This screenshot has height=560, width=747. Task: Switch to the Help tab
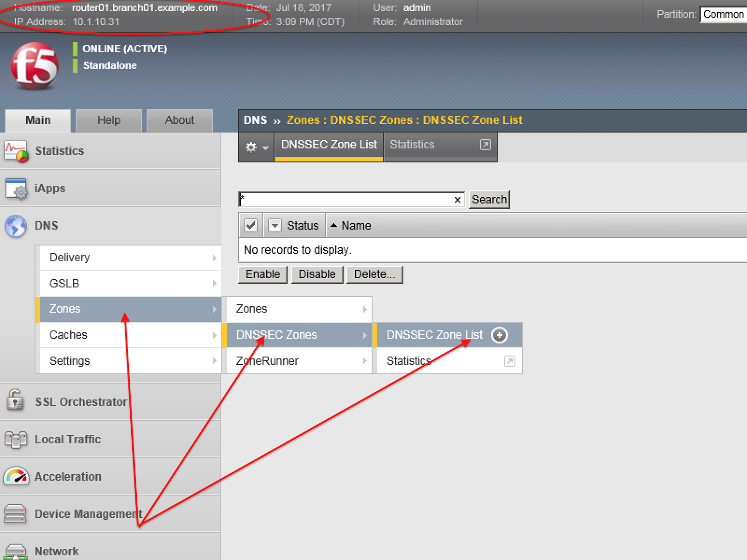coord(109,120)
